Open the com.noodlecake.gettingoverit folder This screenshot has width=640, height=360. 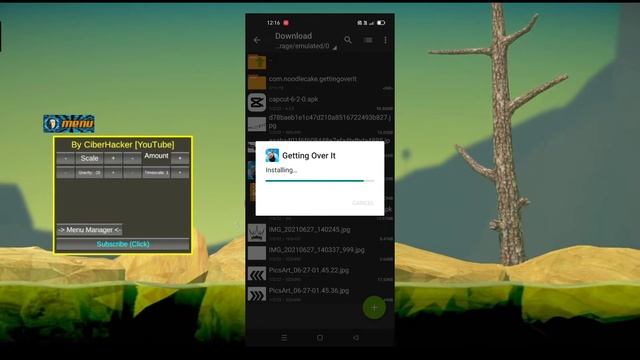click(x=320, y=82)
